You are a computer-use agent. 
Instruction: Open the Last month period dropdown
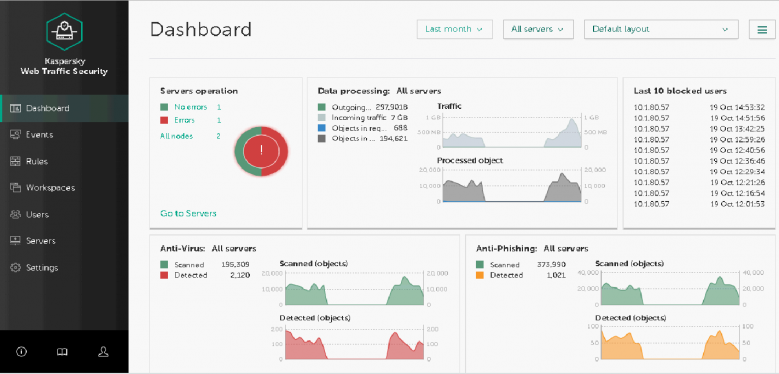(455, 29)
